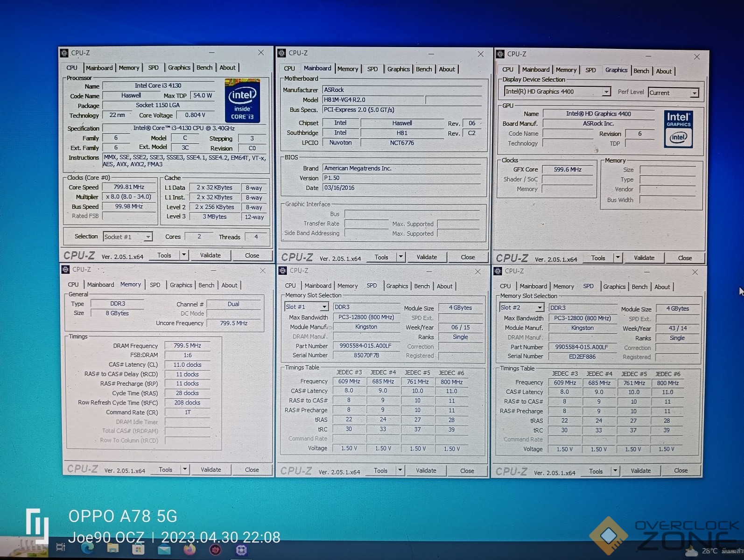Open File Explorer from the taskbar
744x560 pixels.
click(112, 549)
